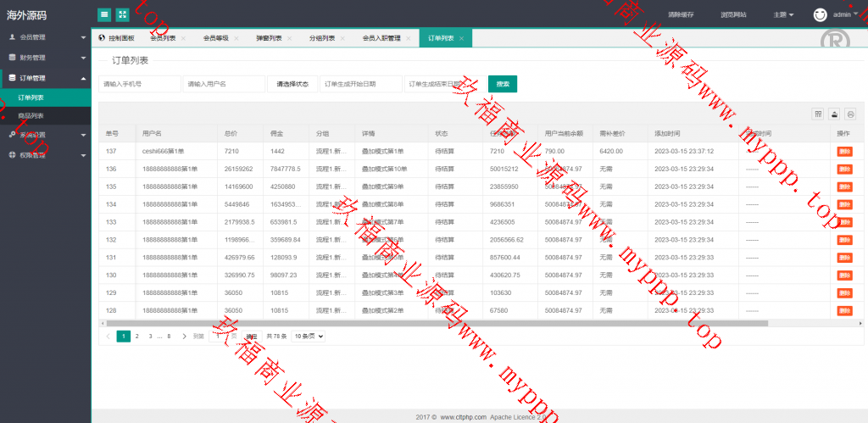Close the 会员列表 tab with its X

click(183, 39)
